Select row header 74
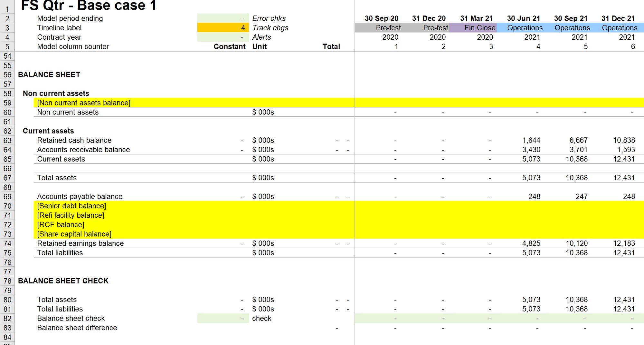644x345 pixels. click(7, 243)
